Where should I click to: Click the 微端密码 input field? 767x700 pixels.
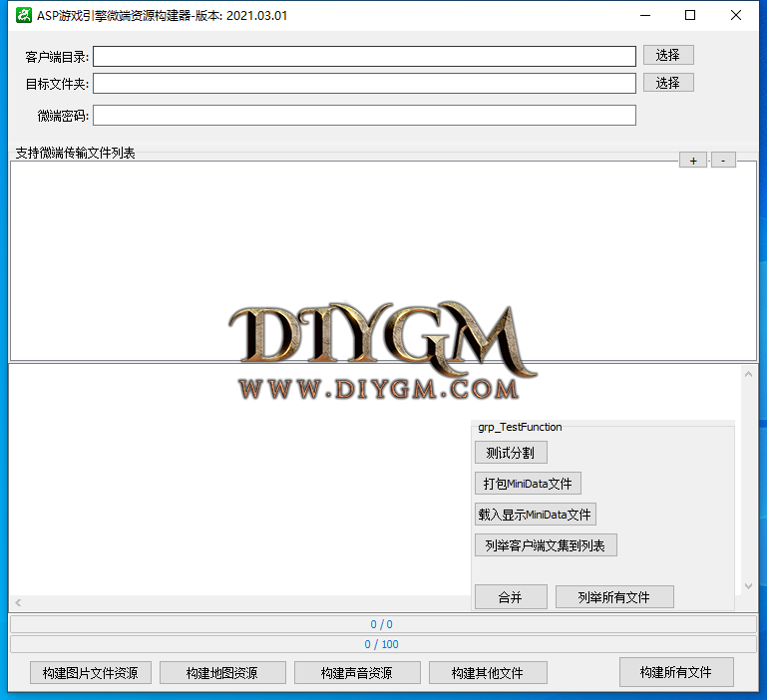364,115
